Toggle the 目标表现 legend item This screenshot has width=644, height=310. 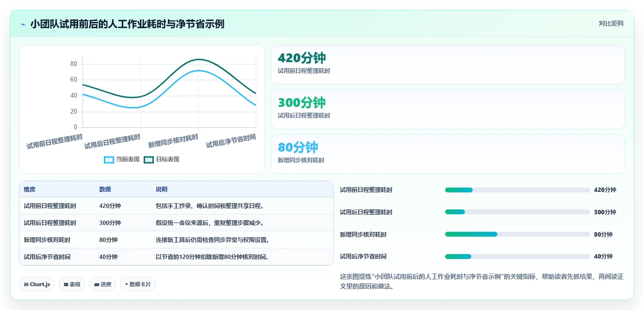point(162,159)
